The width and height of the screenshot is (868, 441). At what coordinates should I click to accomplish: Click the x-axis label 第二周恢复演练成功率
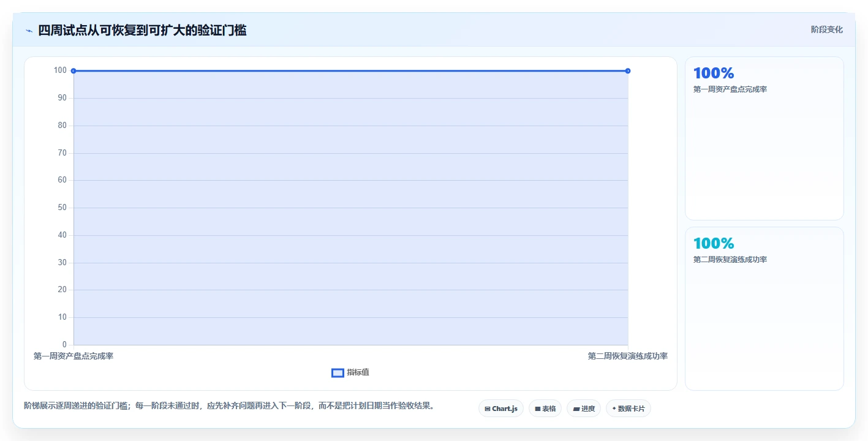coord(628,356)
